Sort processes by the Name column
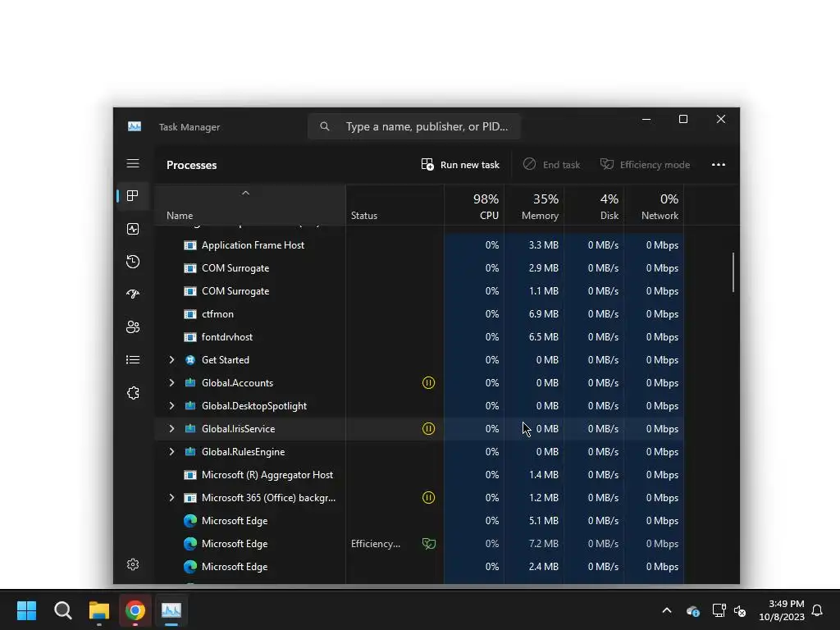The width and height of the screenshot is (840, 630). [250, 206]
